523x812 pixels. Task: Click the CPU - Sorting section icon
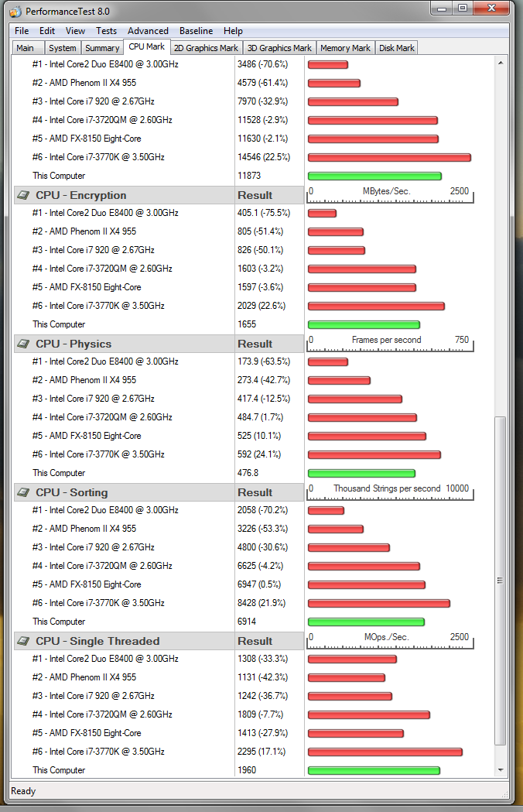(23, 492)
